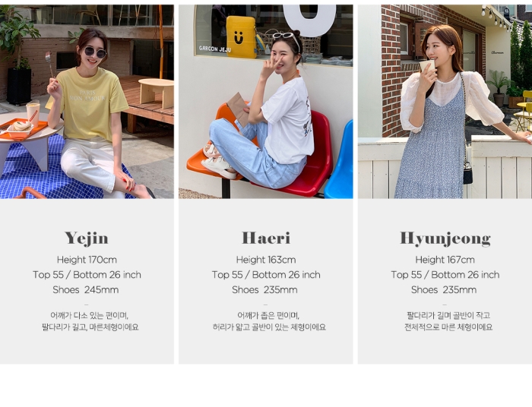Viewport: 532px width, 407px height.
Task: Click Yejin's Top 55 / Bottom 26 inch line
Action: pos(87,275)
